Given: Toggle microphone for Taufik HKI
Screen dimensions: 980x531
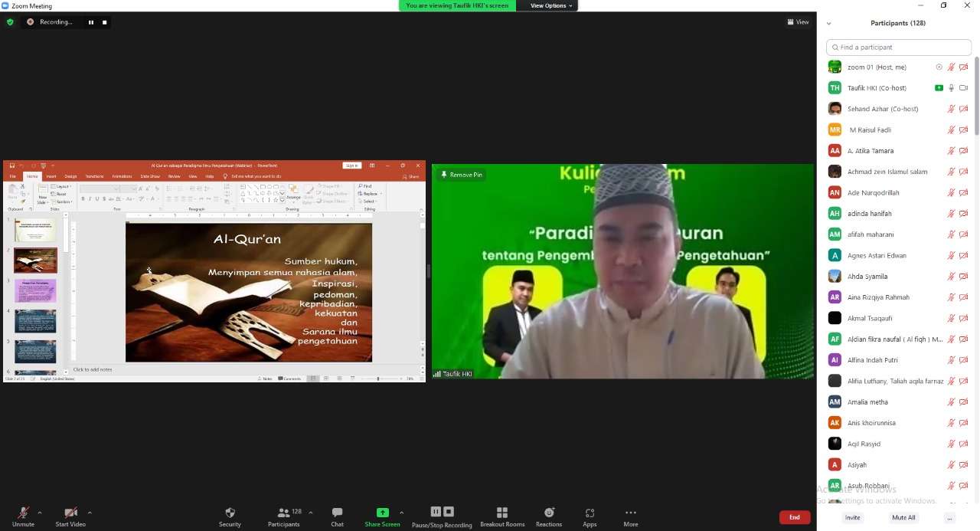Looking at the screenshot, I should pyautogui.click(x=952, y=88).
